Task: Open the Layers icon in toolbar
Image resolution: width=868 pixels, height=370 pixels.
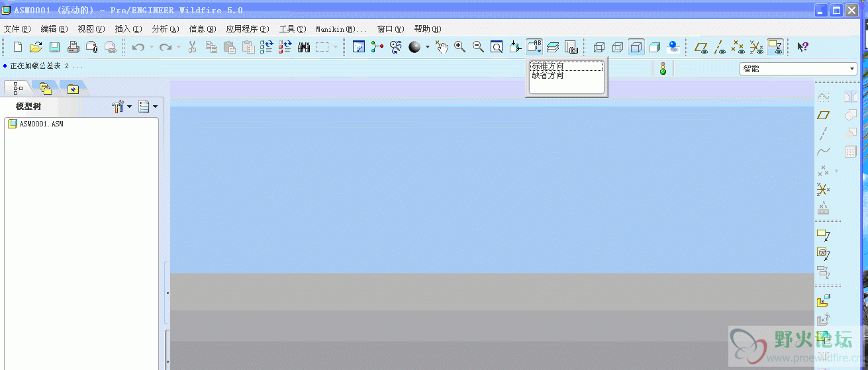Action: [553, 47]
